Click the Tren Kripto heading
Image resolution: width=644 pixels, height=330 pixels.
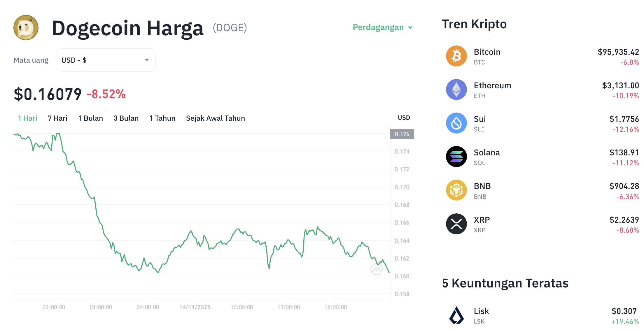click(x=474, y=24)
